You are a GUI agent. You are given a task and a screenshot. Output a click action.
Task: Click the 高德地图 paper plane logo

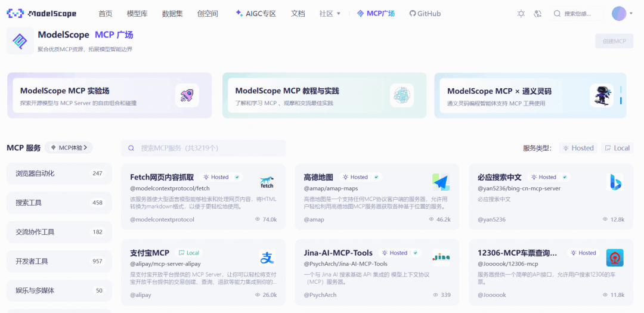(441, 182)
